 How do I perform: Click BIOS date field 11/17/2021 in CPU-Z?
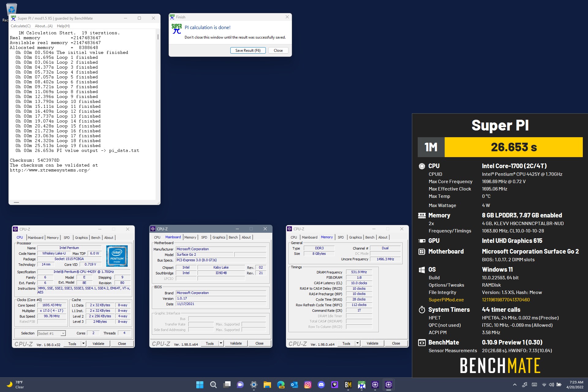tap(221, 304)
